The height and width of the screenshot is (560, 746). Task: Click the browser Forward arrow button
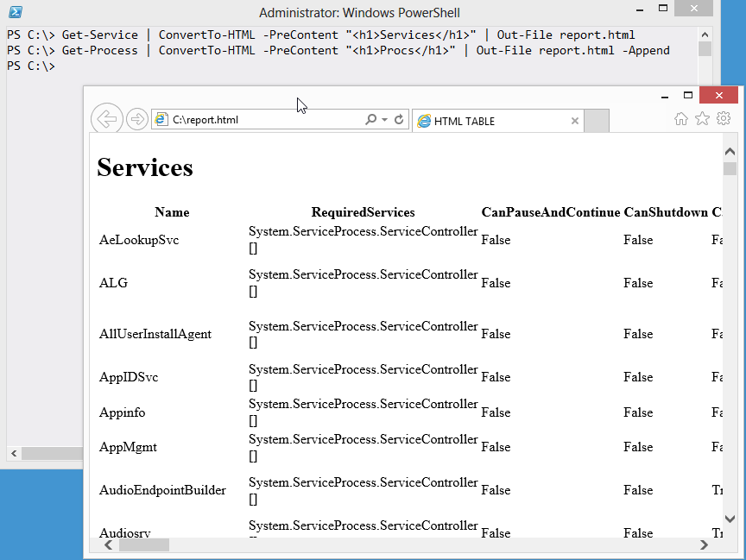(136, 120)
